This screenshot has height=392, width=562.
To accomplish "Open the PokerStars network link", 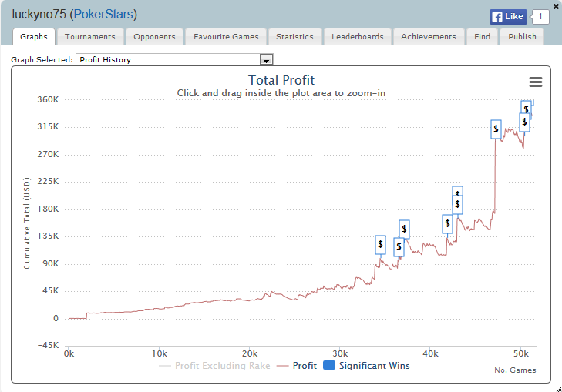I will (x=103, y=15).
